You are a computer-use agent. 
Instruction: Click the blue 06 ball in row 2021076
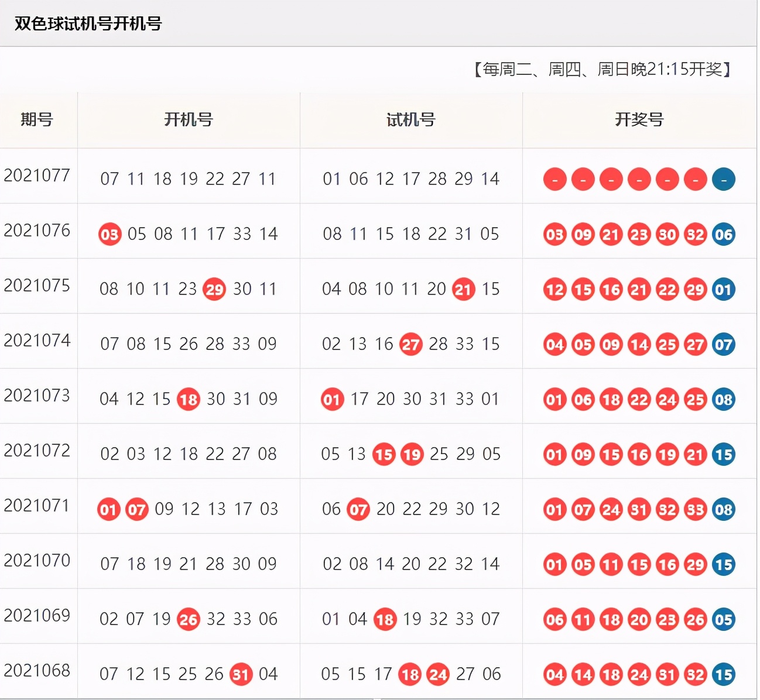[x=723, y=235]
